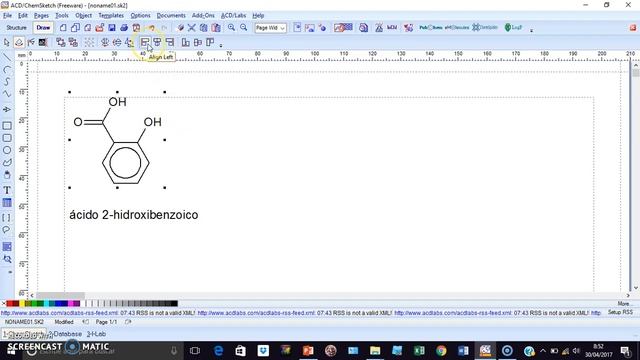Image resolution: width=640 pixels, height=360 pixels.
Task: Select the arrow Select/Move tool
Action: tap(7, 42)
